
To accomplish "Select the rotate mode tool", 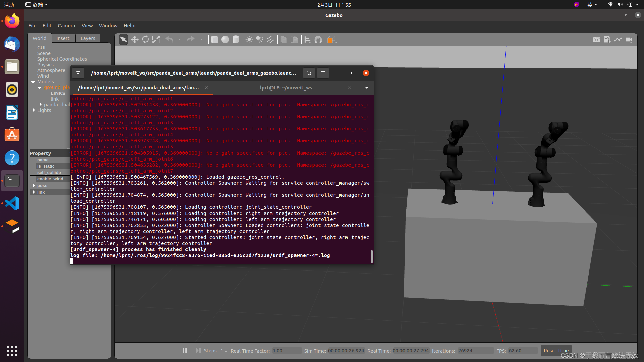I will coord(145,40).
